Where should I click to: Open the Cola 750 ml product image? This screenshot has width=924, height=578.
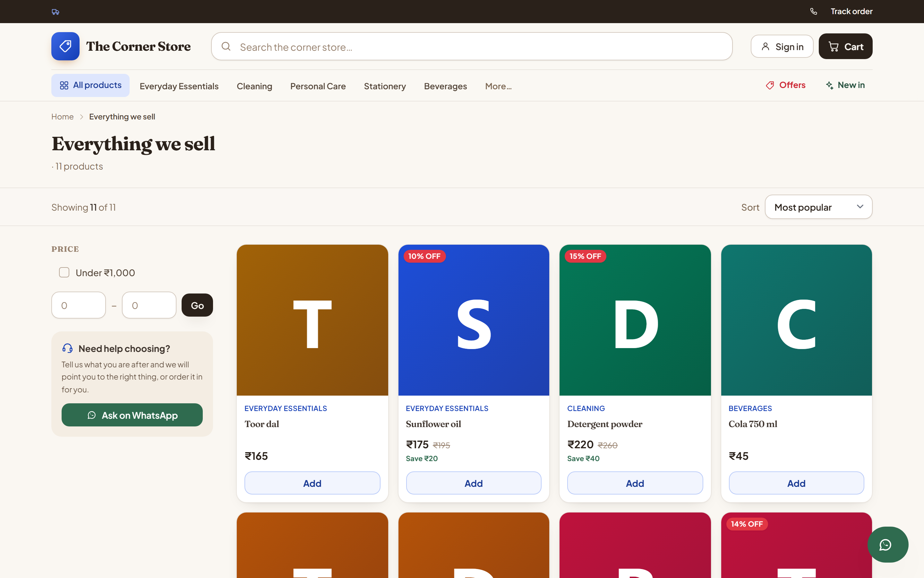click(x=797, y=320)
